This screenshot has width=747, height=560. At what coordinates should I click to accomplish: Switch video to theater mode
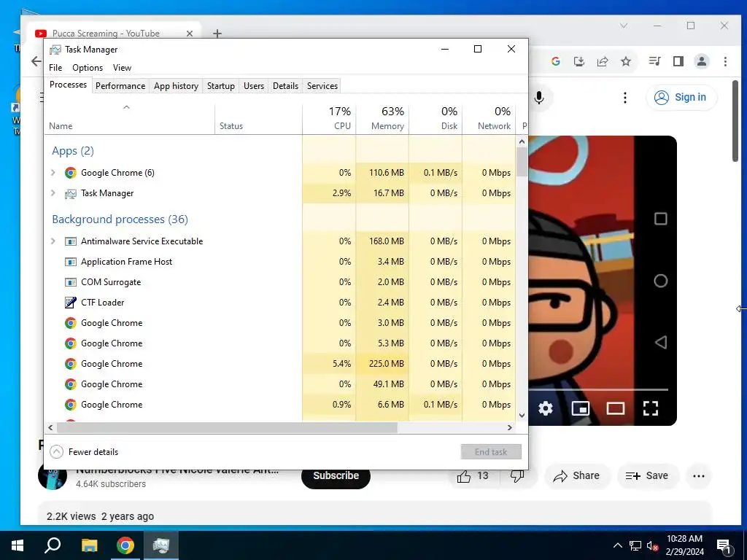(x=616, y=408)
